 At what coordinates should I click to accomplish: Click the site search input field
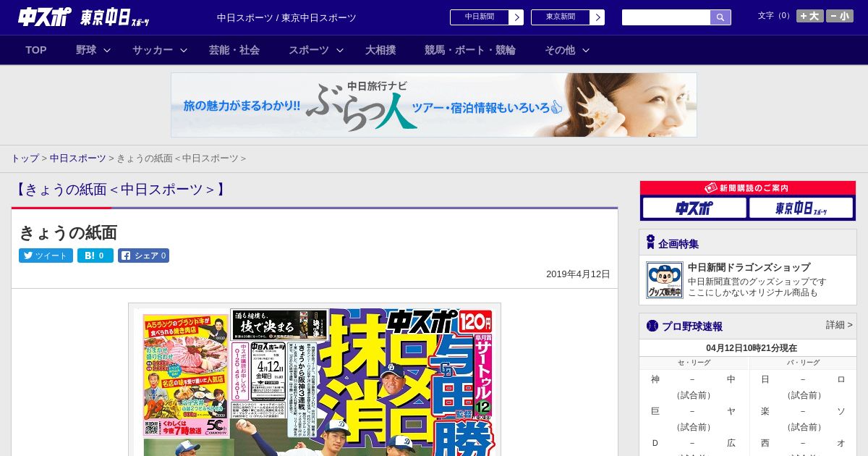(666, 17)
